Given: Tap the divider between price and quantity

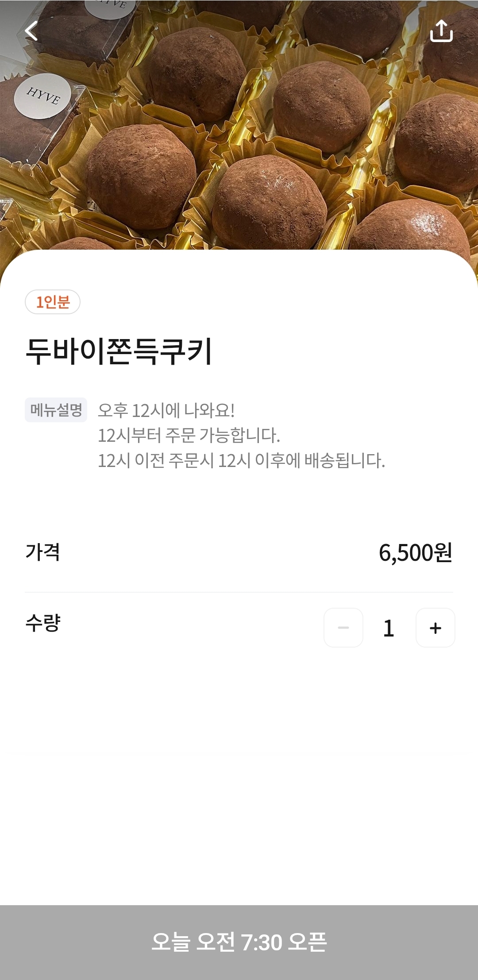Looking at the screenshot, I should pyautogui.click(x=239, y=592).
